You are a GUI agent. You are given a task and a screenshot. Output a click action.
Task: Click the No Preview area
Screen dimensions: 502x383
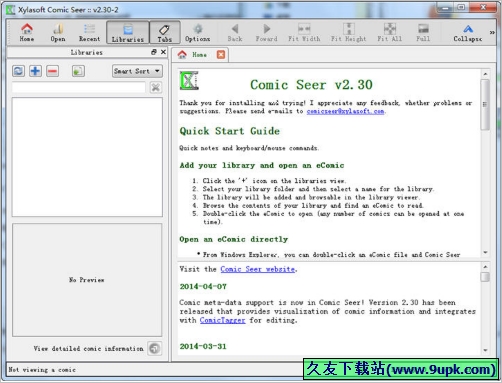[x=87, y=280]
